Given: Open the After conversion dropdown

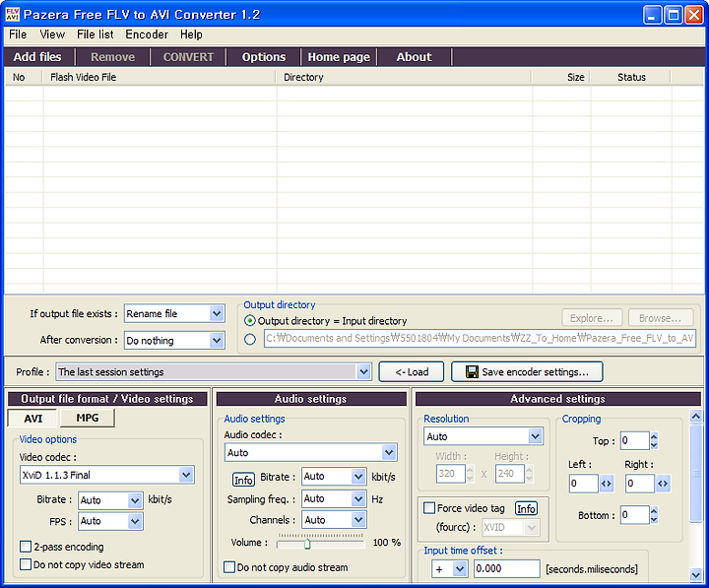Looking at the screenshot, I should [217, 340].
